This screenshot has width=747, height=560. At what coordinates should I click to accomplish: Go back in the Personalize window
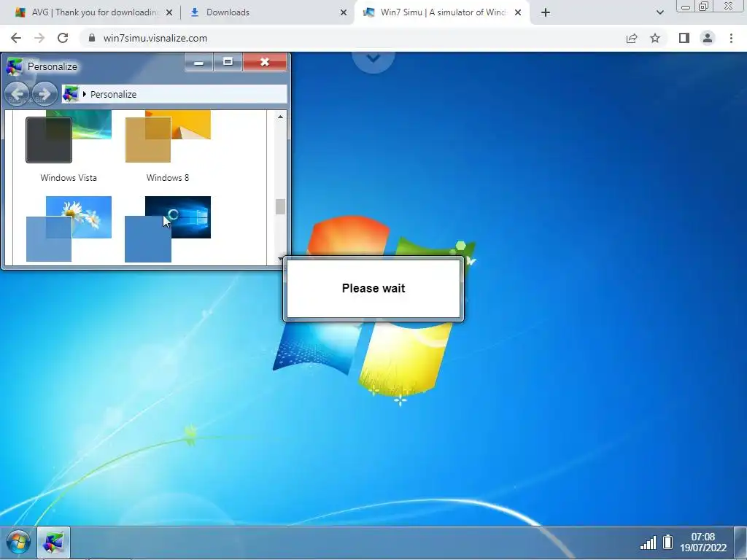click(18, 94)
